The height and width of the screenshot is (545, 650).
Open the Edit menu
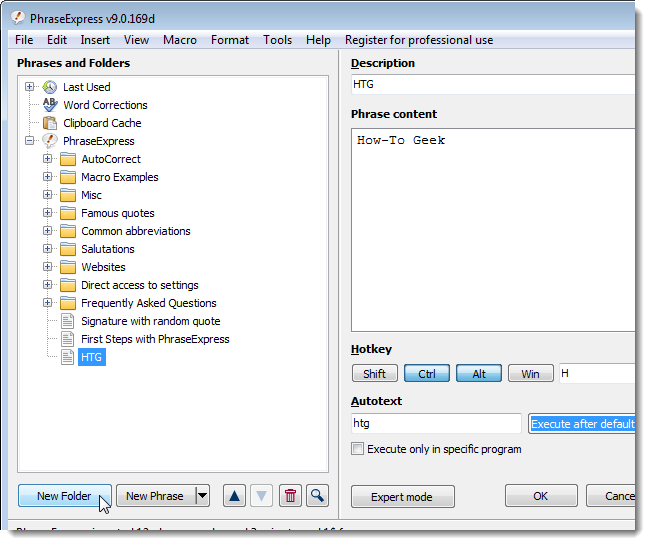(57, 40)
